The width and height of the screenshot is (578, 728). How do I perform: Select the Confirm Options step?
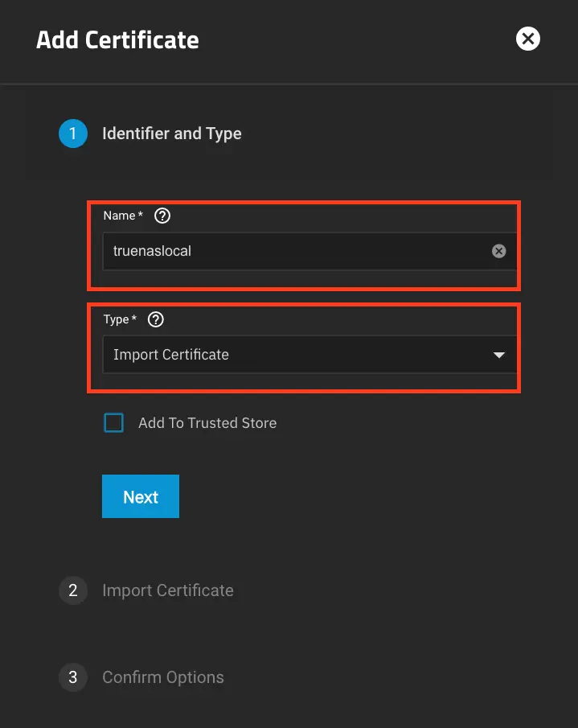162,677
